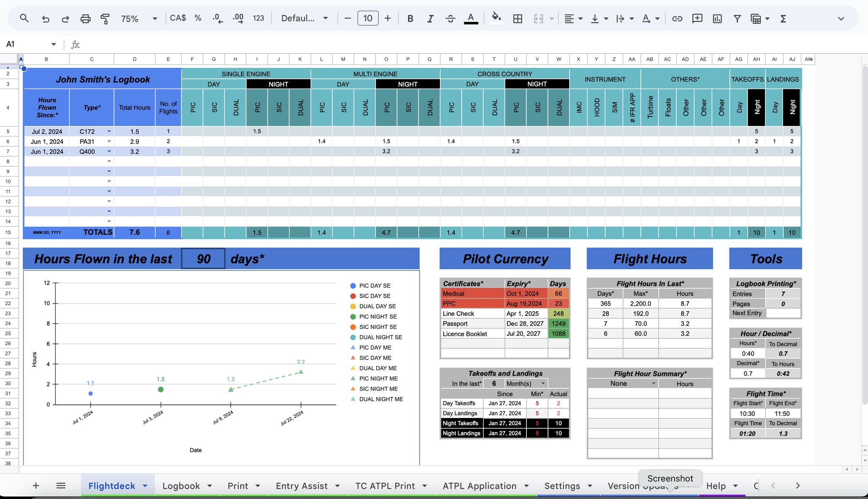Open table/filter views dropdown
This screenshot has height=499, width=868.
pos(760,19)
